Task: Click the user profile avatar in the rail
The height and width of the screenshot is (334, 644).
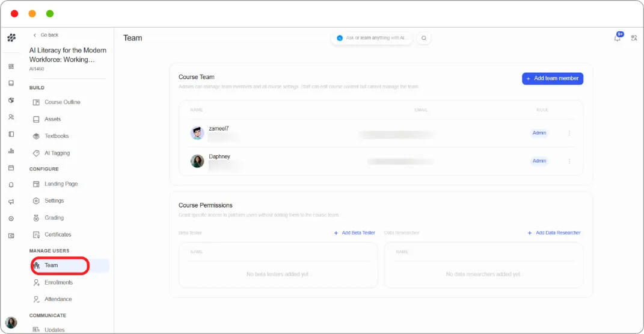Action: [x=11, y=323]
